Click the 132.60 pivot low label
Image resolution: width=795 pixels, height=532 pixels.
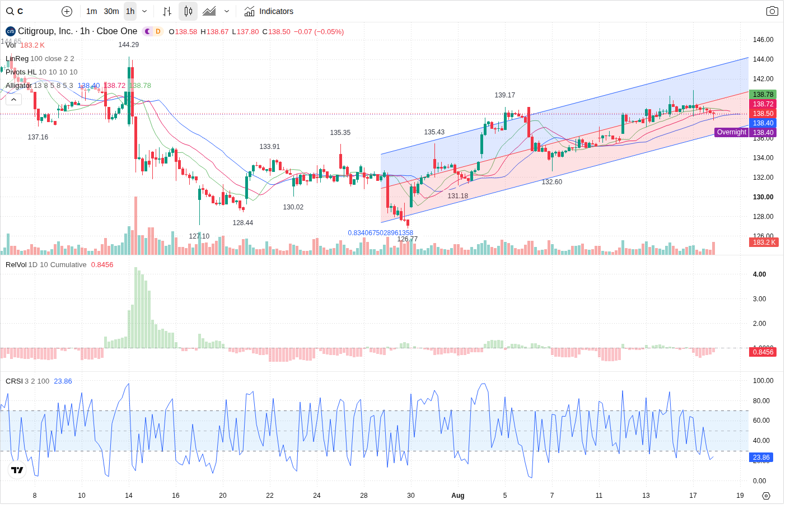tap(552, 182)
